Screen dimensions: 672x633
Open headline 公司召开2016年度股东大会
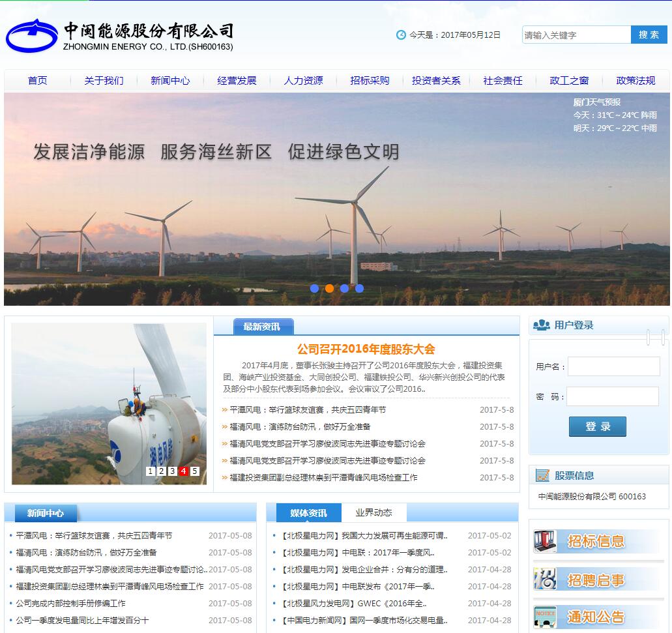[366, 349]
